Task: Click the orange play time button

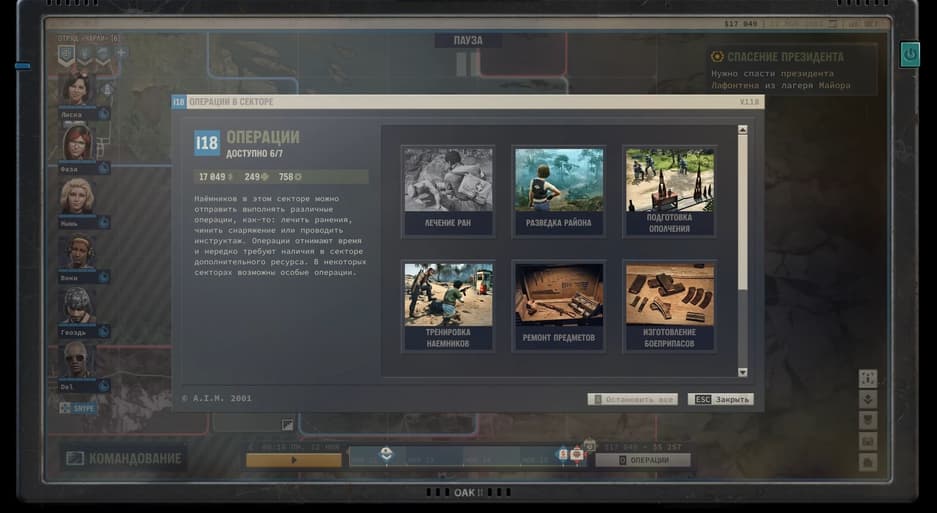Action: pyautogui.click(x=294, y=460)
